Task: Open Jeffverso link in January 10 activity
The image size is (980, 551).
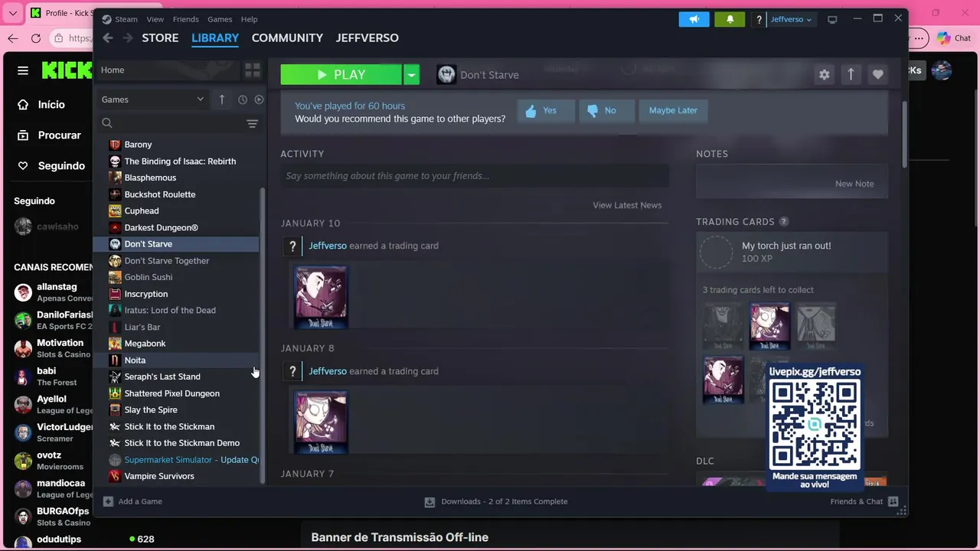Action: click(x=328, y=246)
